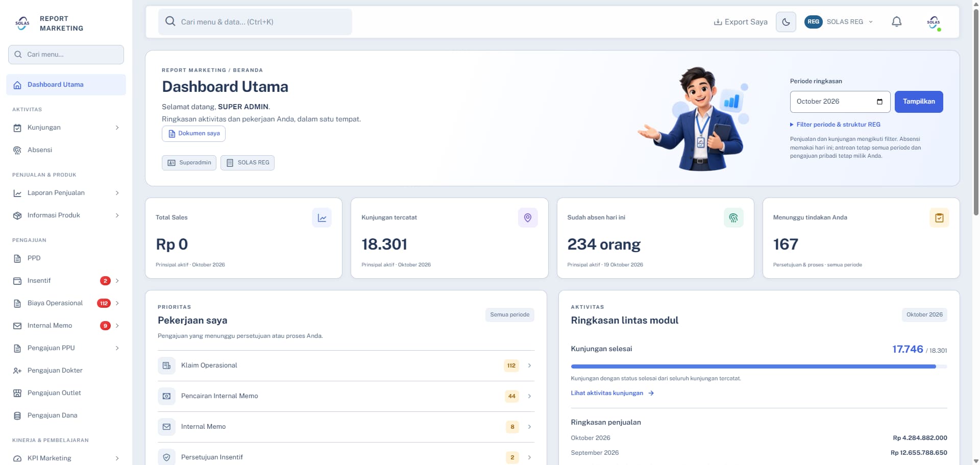Click the Klaim Operasional row icon
This screenshot has width=980, height=465.
pos(166,365)
